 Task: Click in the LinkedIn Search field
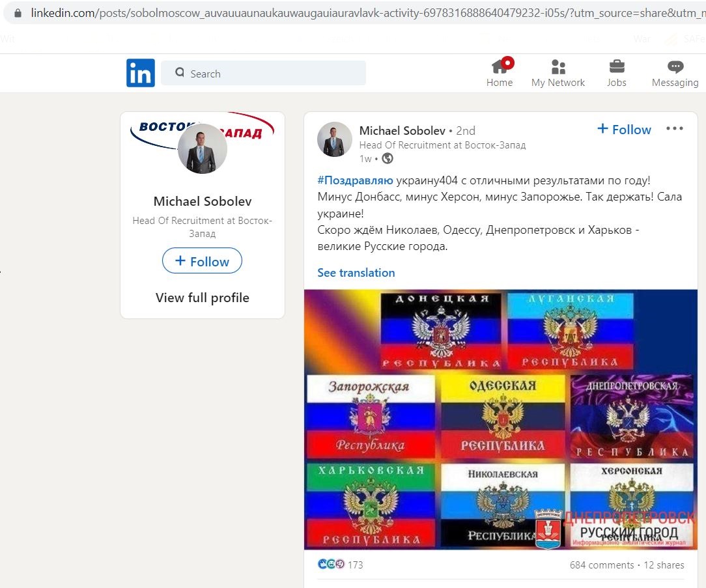(263, 73)
